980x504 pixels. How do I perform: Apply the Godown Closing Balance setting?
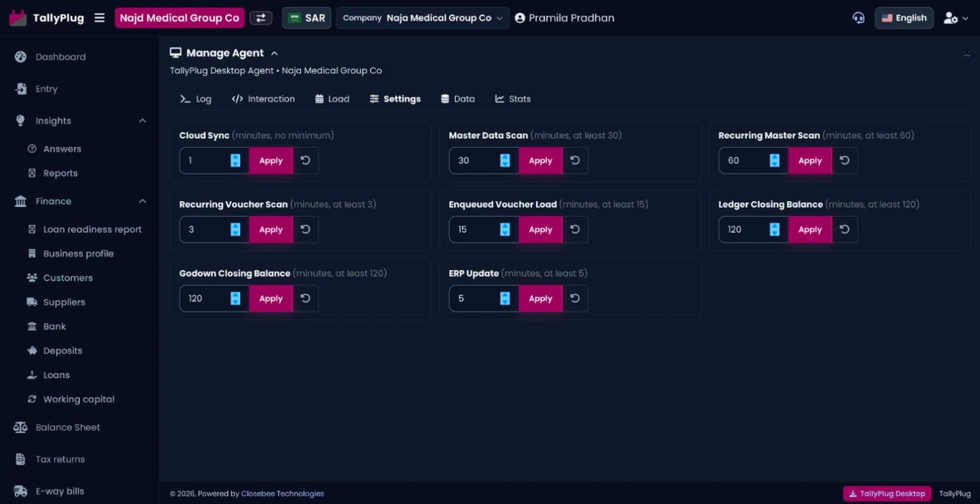[271, 298]
